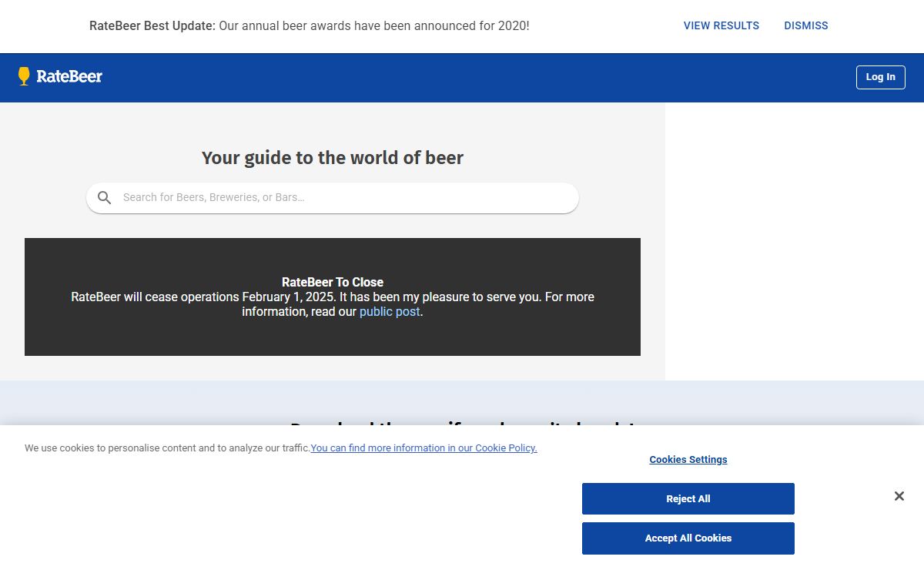Accept all cookies
Image resolution: width=924 pixels, height=570 pixels.
(688, 538)
